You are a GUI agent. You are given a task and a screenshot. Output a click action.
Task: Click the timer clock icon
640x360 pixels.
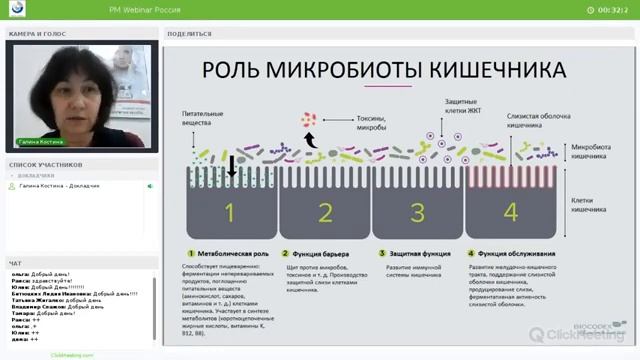click(590, 10)
